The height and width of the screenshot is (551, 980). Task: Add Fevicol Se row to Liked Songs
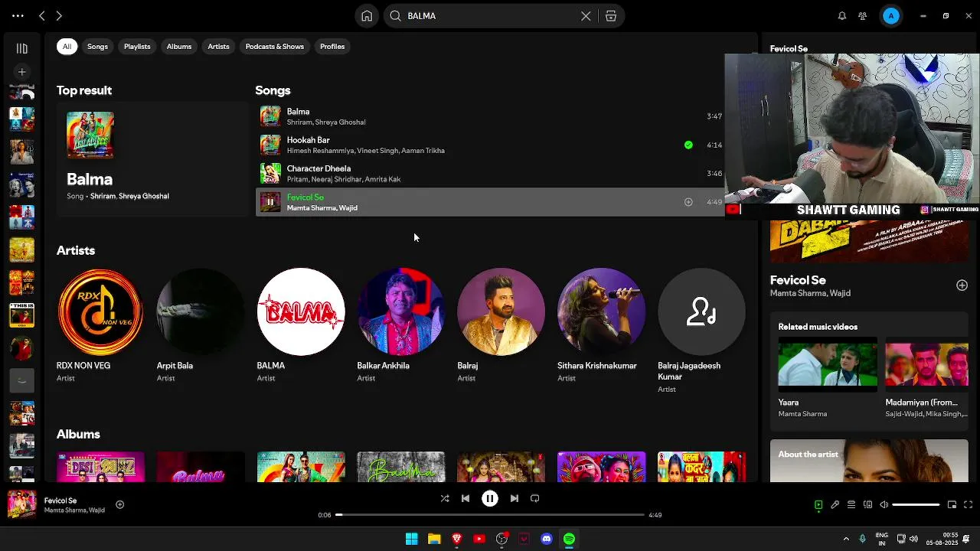[x=688, y=202]
